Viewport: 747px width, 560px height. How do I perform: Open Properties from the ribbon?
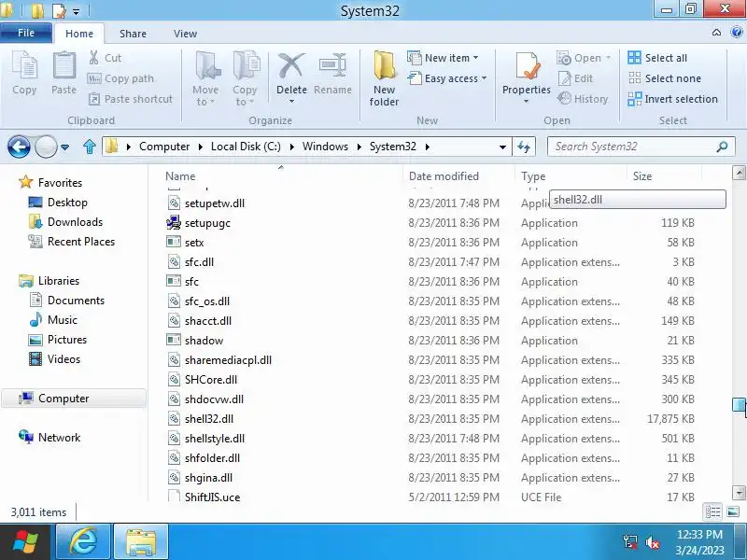(x=526, y=77)
